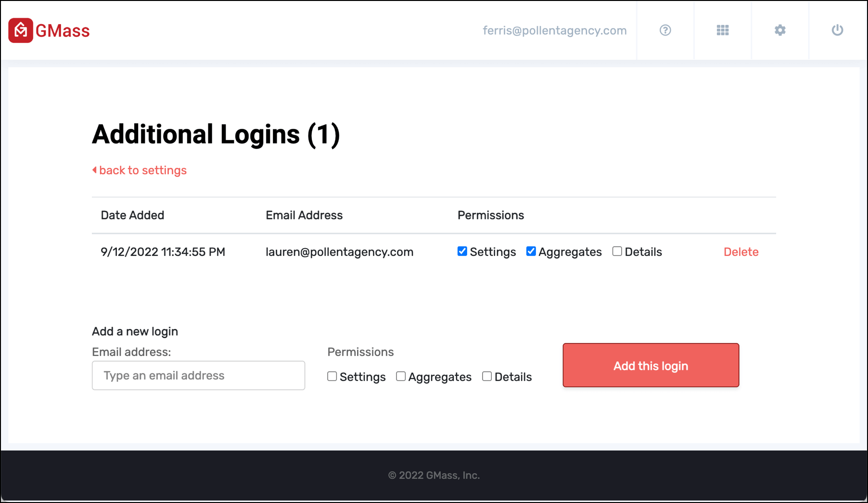This screenshot has width=868, height=503.
Task: Select the date 9/12/2022 11:34:55 PM cell
Action: (x=163, y=252)
